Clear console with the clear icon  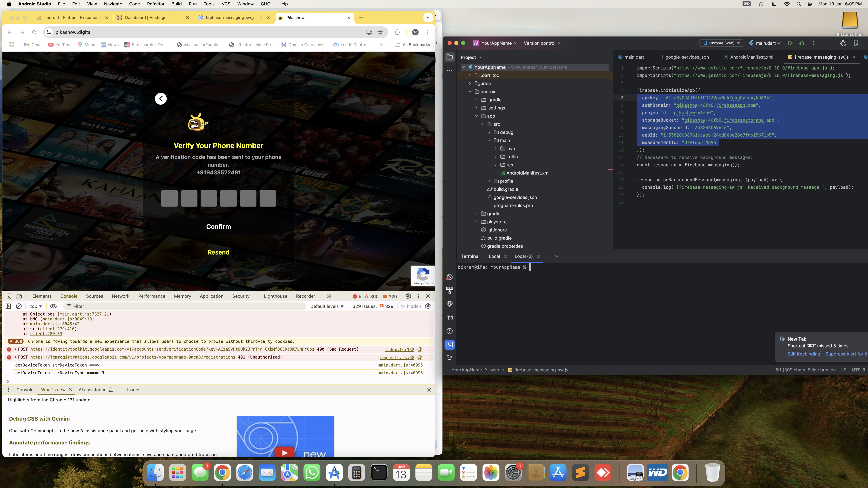(19, 306)
